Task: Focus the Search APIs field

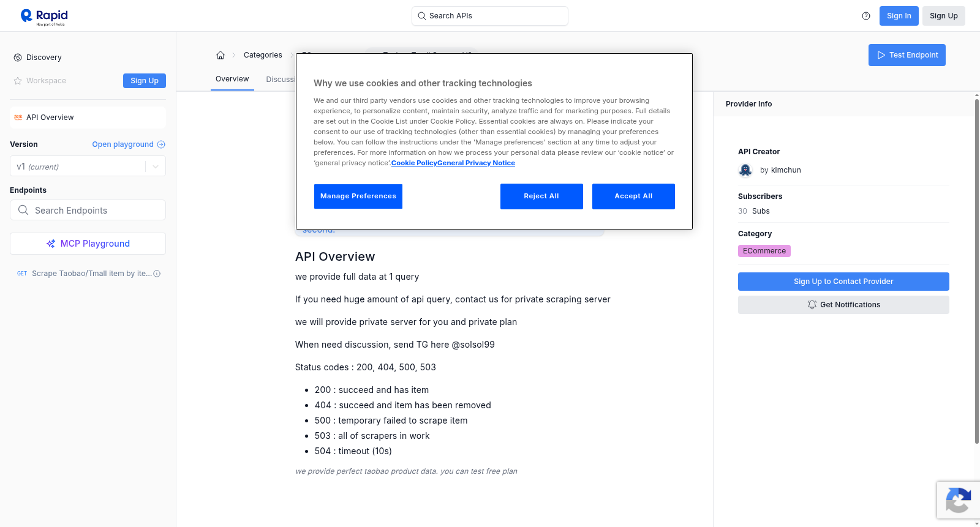Action: 490,16
